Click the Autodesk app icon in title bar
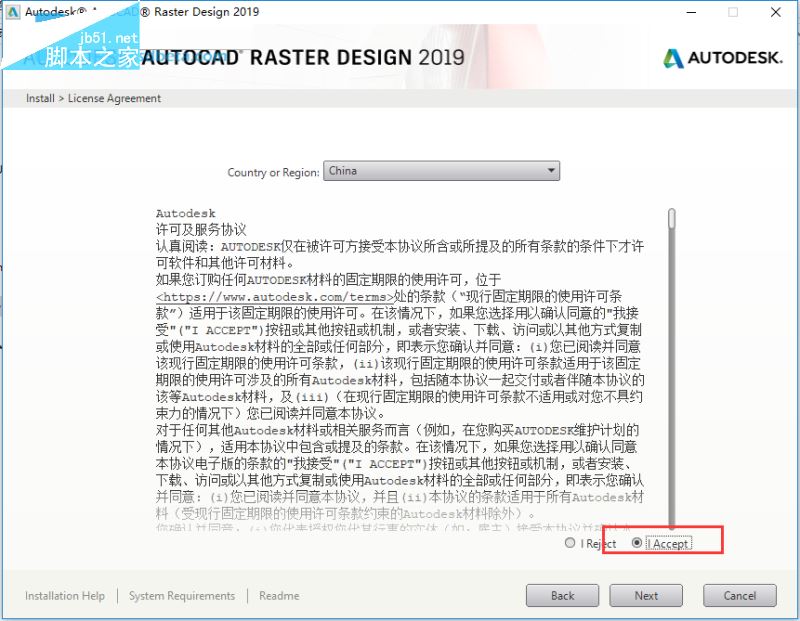The image size is (800, 621). click(13, 12)
